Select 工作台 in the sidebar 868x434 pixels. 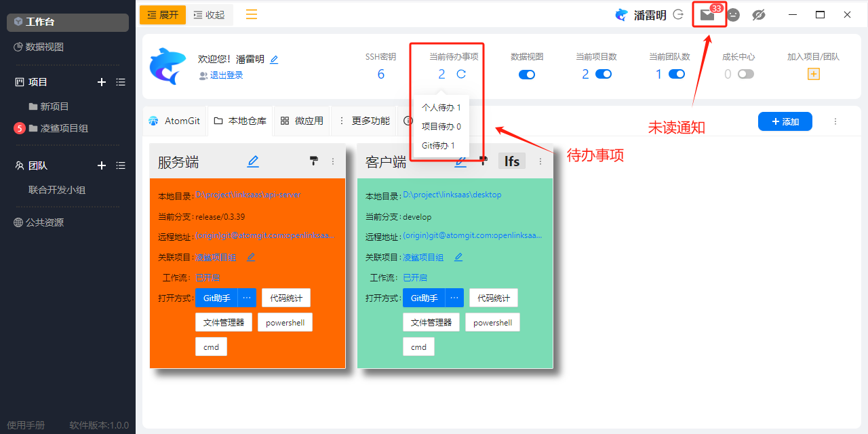coord(68,22)
